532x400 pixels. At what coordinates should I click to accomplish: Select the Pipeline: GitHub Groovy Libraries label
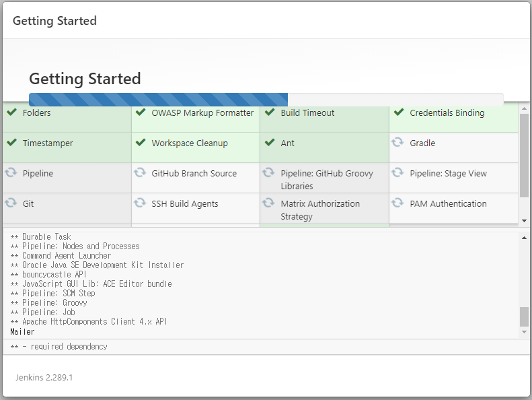tap(327, 180)
